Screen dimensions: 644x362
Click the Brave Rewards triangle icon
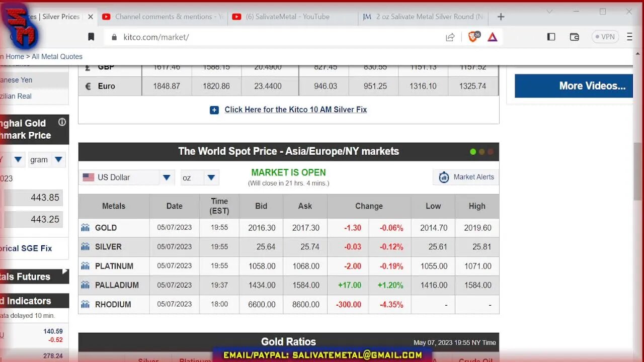point(493,37)
